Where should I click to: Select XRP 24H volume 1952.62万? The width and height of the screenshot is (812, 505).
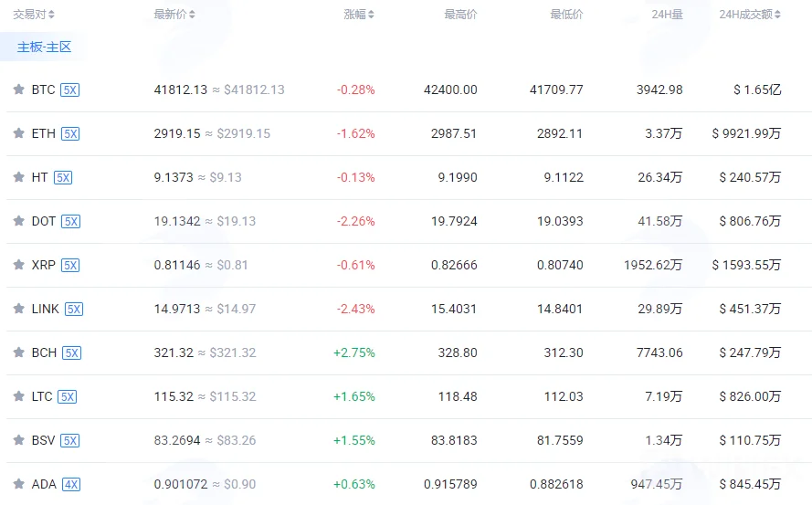pyautogui.click(x=653, y=265)
